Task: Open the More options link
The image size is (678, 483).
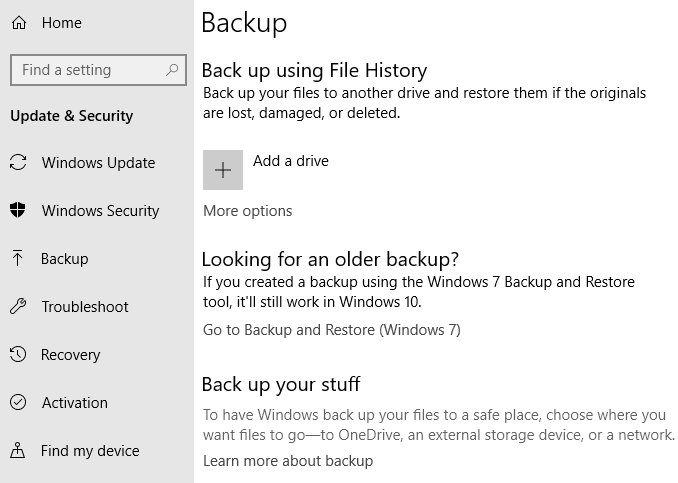Action: (x=248, y=211)
